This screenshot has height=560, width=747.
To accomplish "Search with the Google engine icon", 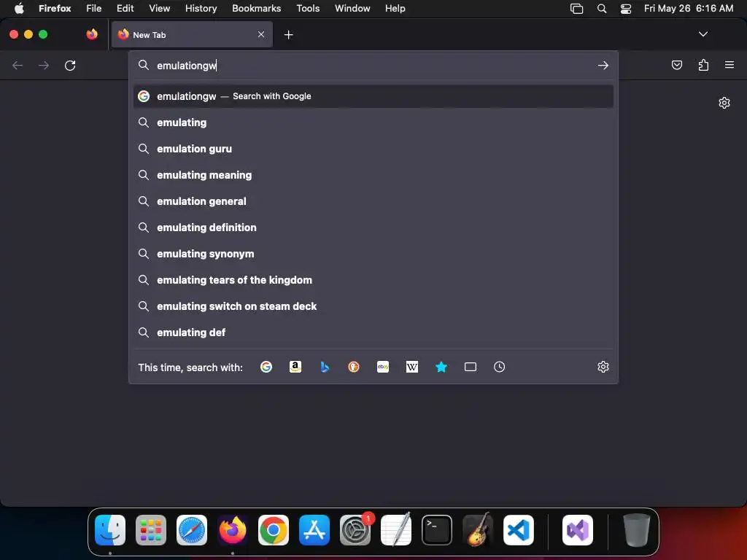I will tap(266, 367).
